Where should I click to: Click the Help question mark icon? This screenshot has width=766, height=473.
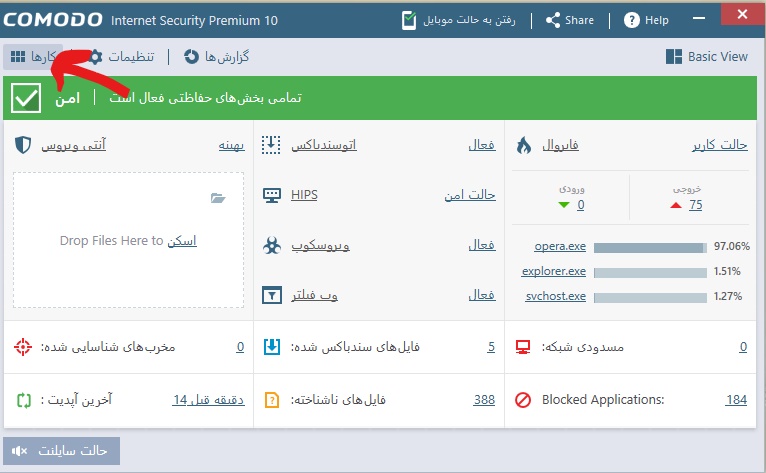632,21
